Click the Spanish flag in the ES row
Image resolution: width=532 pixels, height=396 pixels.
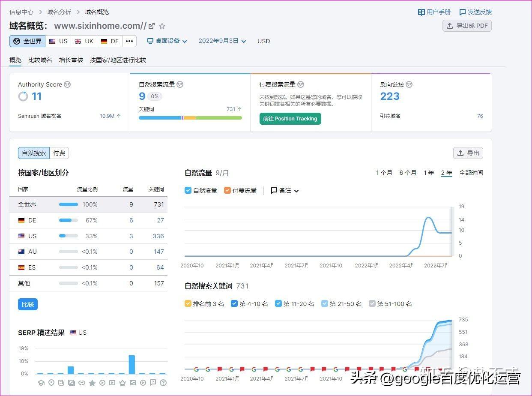click(21, 267)
